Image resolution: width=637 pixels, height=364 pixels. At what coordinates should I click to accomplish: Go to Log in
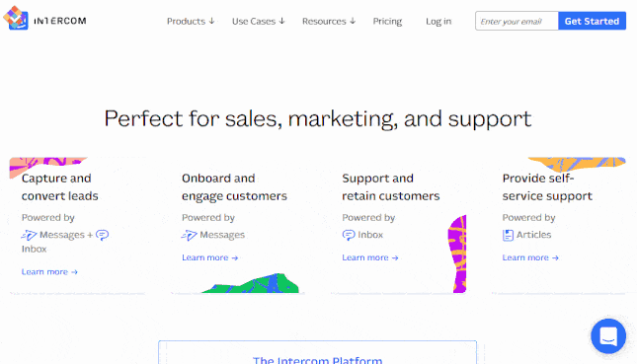pyautogui.click(x=438, y=21)
